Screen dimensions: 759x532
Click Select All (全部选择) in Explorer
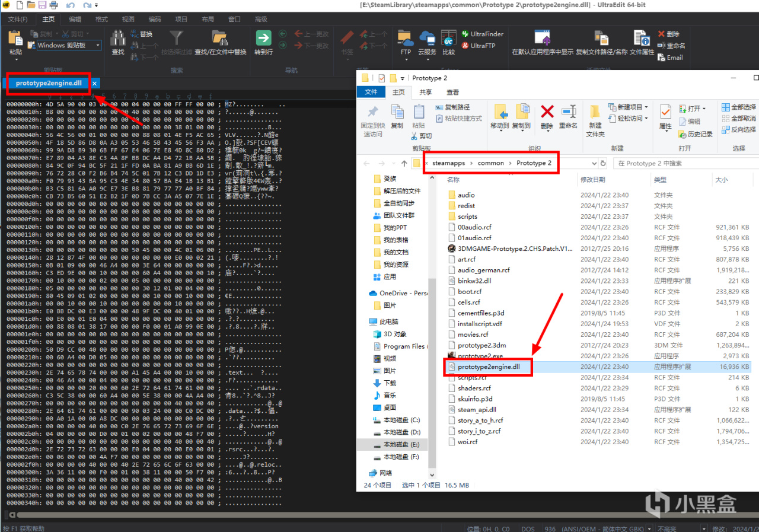pyautogui.click(x=739, y=107)
